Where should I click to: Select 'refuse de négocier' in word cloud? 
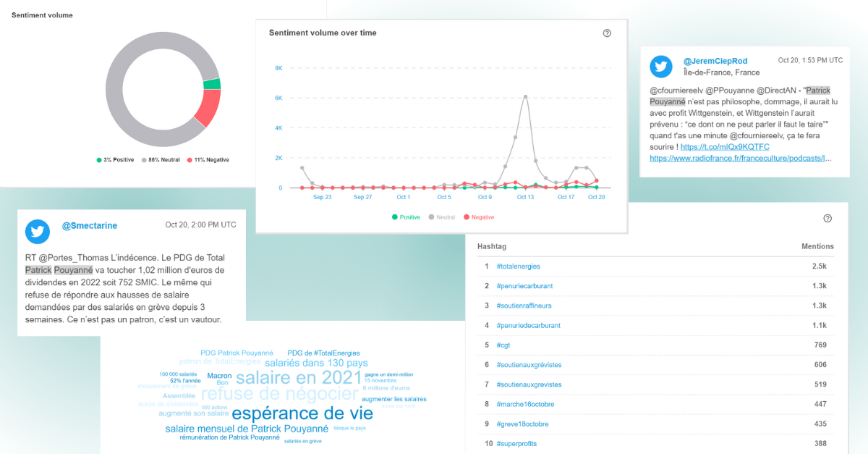point(279,395)
